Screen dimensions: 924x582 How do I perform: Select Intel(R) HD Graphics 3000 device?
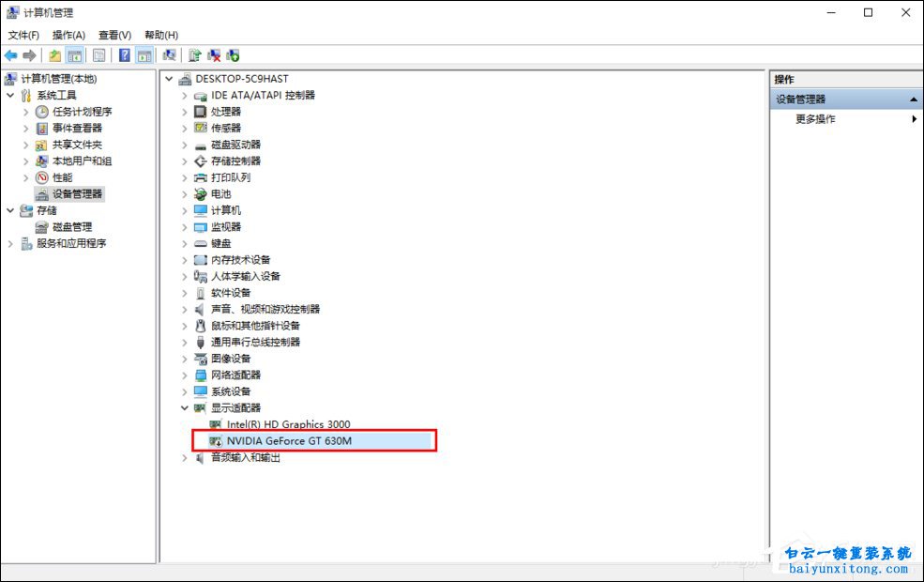coord(288,425)
